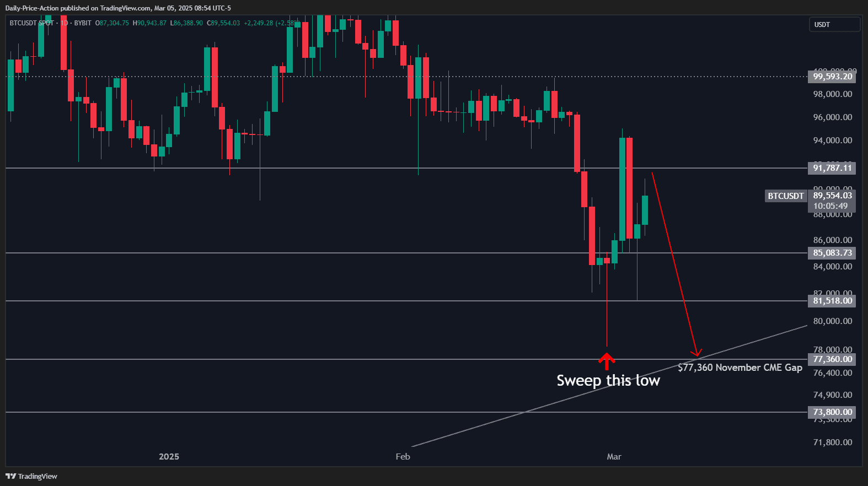Click the 76,400.00 axis tick

pos(833,373)
